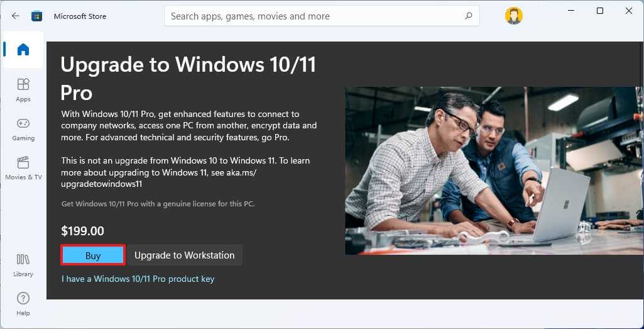Viewport: 644px width, 329px height.
Task: Click the Microsoft Store logo icon
Action: 37,16
